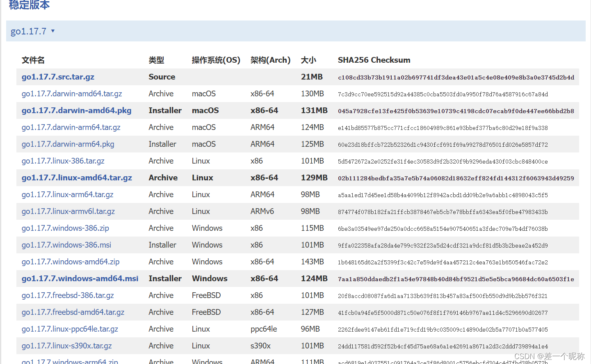
Task: Click the s390x architecture cell
Action: tap(260, 346)
